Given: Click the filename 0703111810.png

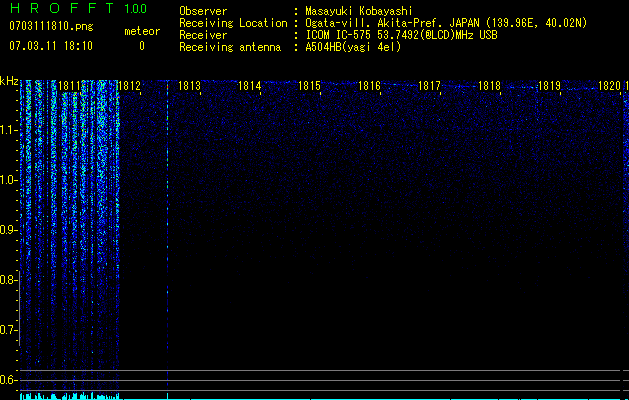Looking at the screenshot, I should [x=51, y=26].
